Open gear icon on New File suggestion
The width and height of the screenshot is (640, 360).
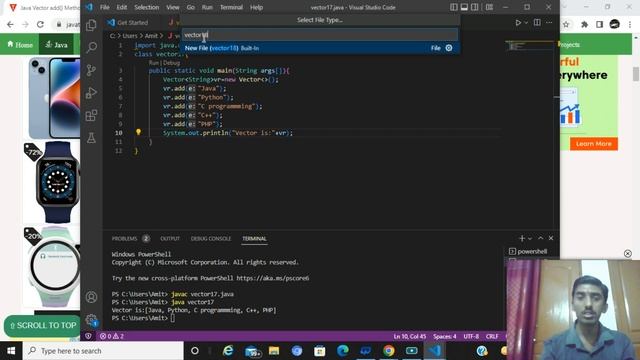(449, 48)
